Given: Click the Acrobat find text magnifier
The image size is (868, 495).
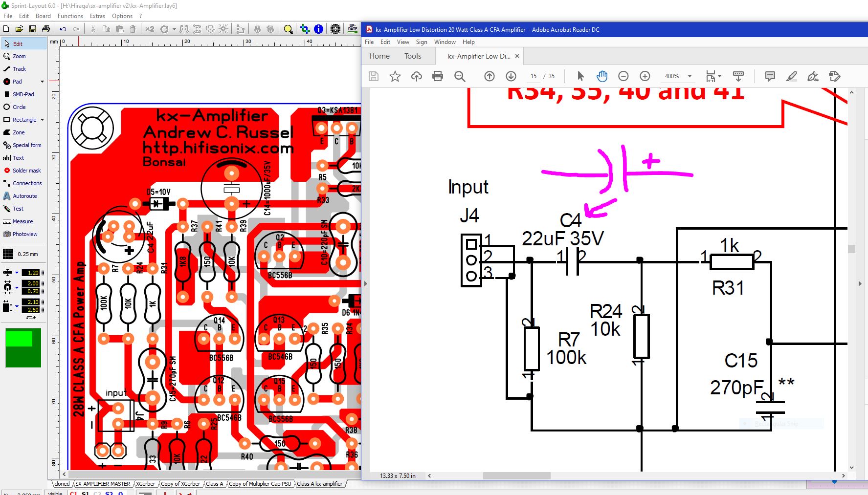Looking at the screenshot, I should [x=460, y=76].
